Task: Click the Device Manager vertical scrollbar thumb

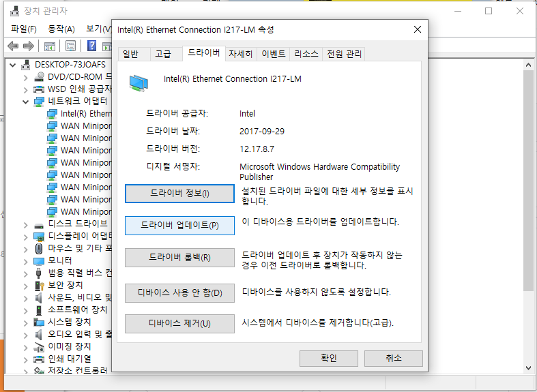Action: (528, 181)
